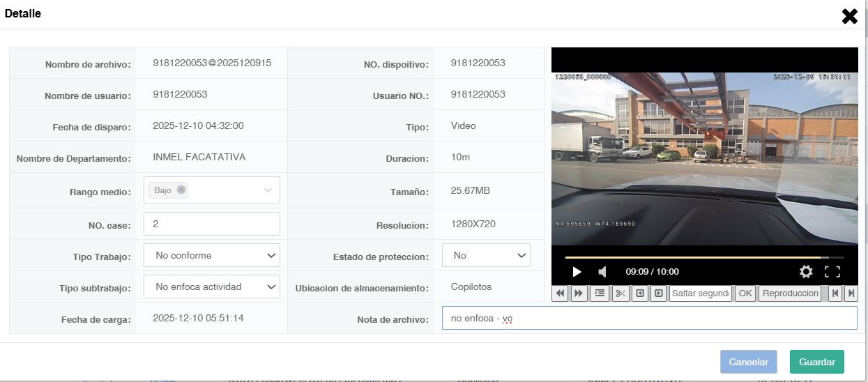Step forward one frame button

(658, 293)
